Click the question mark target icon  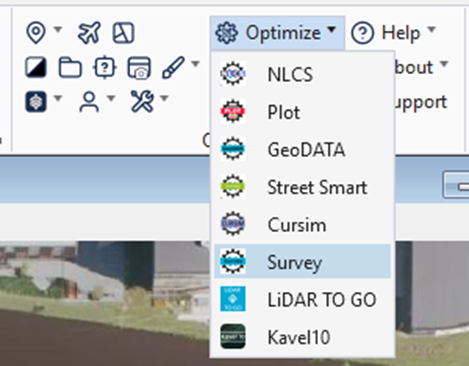pos(105,67)
